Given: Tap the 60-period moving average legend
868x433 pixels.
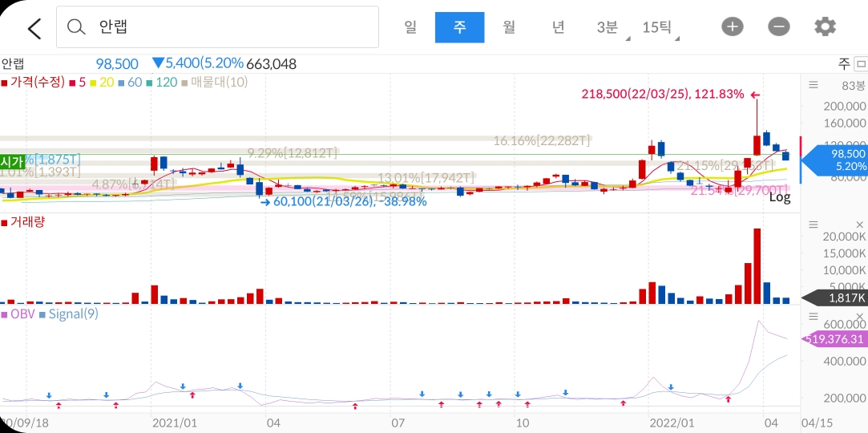Looking at the screenshot, I should [130, 83].
